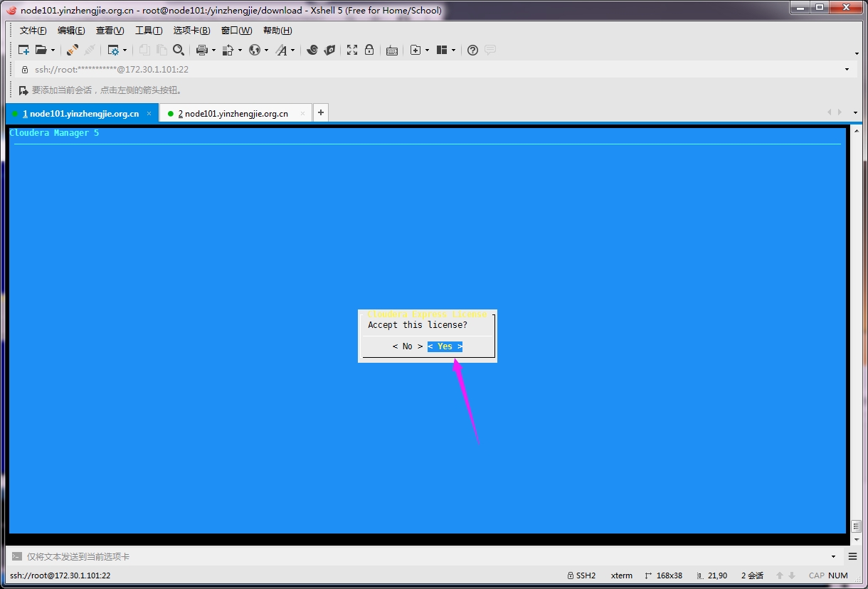Click the Find magnifier icon
Screen dimensions: 868x589
click(x=179, y=50)
